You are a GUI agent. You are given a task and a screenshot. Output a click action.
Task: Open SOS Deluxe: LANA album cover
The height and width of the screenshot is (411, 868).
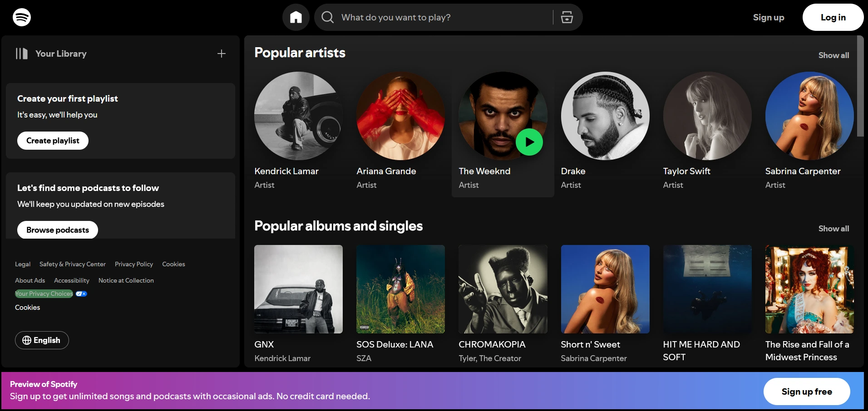click(x=400, y=289)
